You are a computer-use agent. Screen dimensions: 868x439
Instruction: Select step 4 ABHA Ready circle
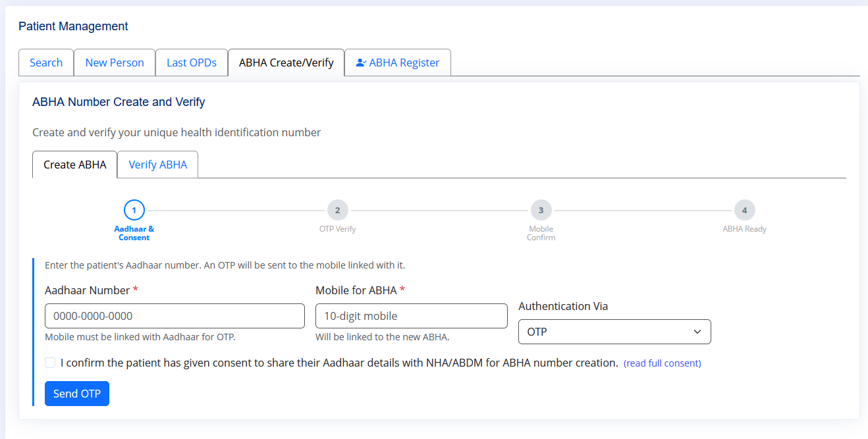(x=744, y=211)
